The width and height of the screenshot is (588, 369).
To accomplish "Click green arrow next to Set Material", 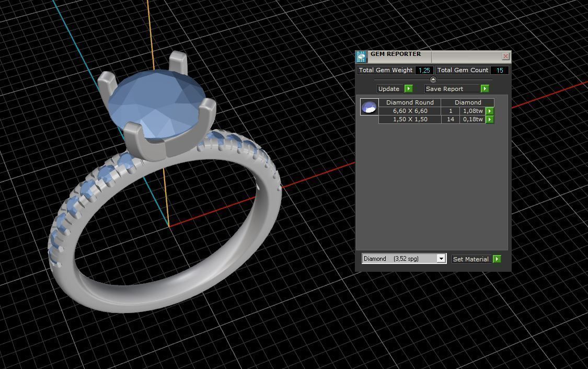I will click(497, 259).
